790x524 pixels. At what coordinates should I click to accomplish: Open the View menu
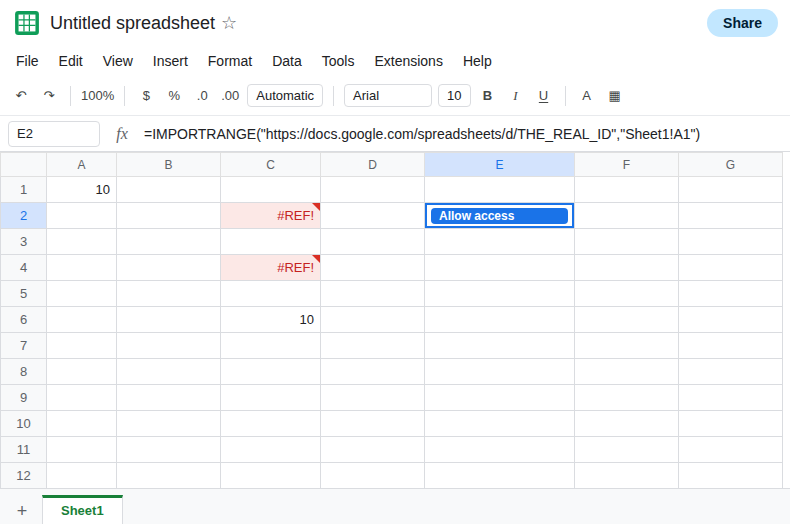[x=118, y=61]
